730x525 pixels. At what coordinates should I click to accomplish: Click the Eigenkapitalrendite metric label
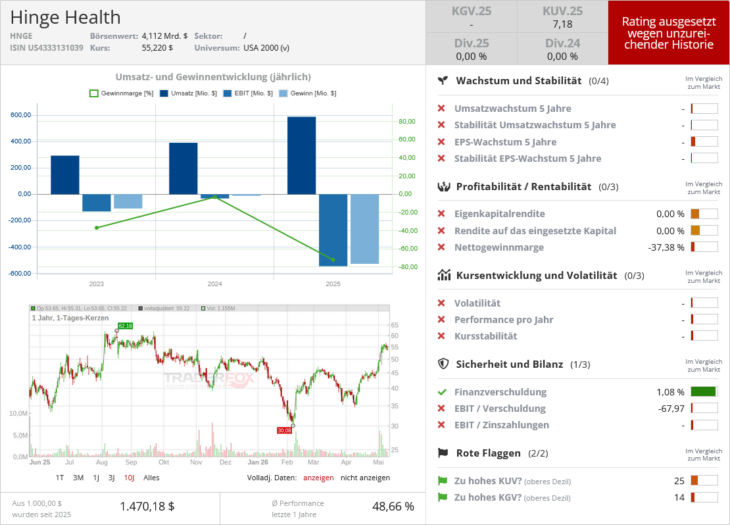(x=500, y=214)
